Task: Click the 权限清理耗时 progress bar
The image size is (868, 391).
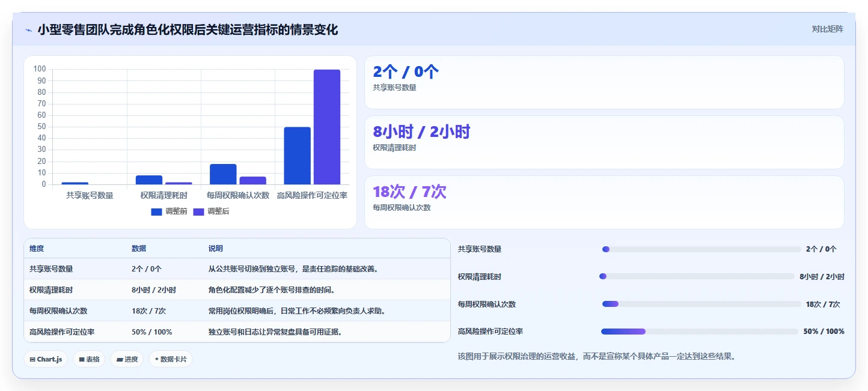Action: pos(697,276)
